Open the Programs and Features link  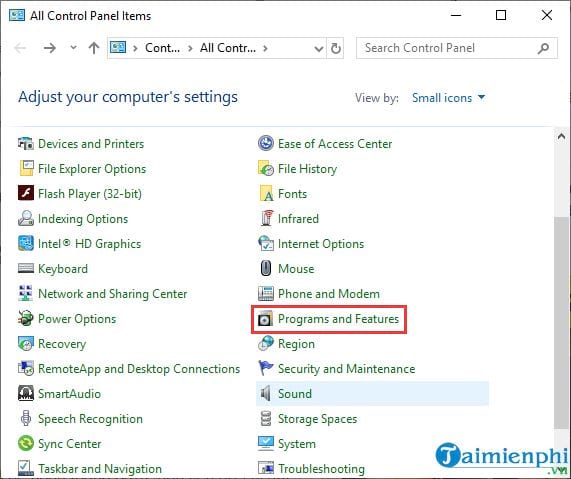tap(338, 319)
